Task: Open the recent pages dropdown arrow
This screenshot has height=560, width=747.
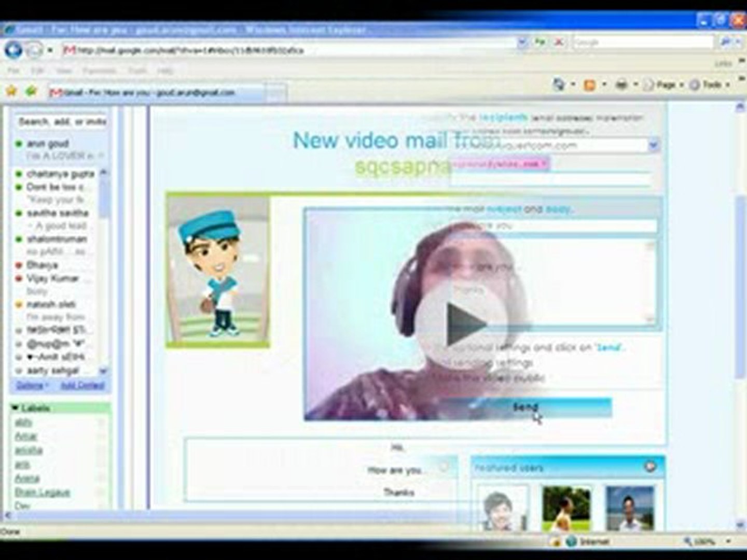Action: (x=50, y=50)
